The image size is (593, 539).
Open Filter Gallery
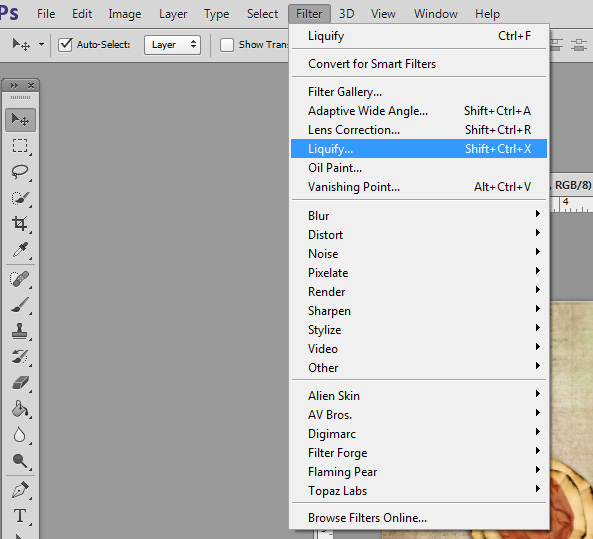tap(419, 92)
